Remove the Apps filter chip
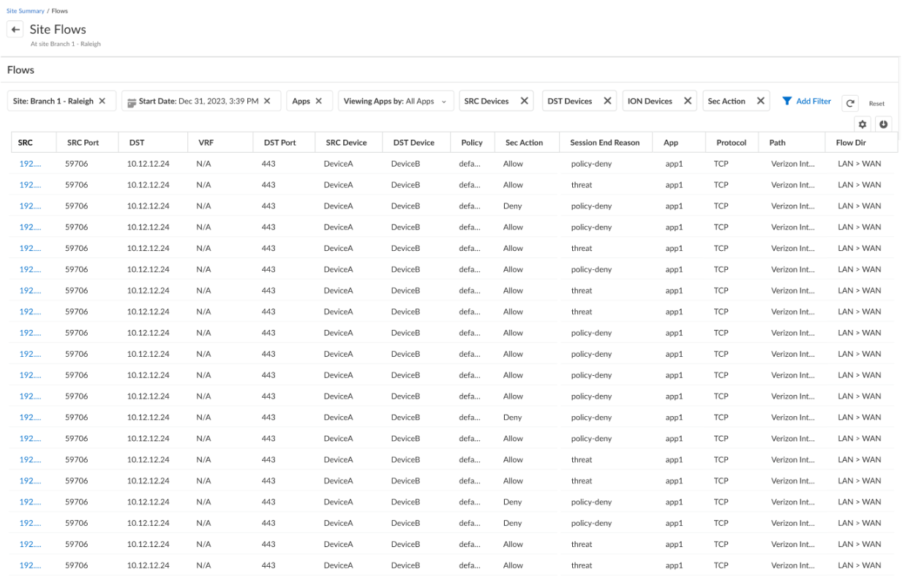 [319, 101]
